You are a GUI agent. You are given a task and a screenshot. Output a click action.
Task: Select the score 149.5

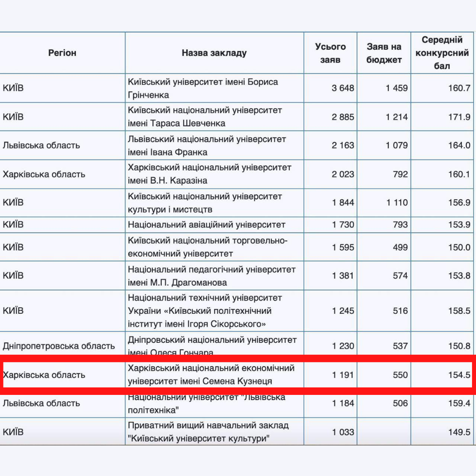coord(459,432)
